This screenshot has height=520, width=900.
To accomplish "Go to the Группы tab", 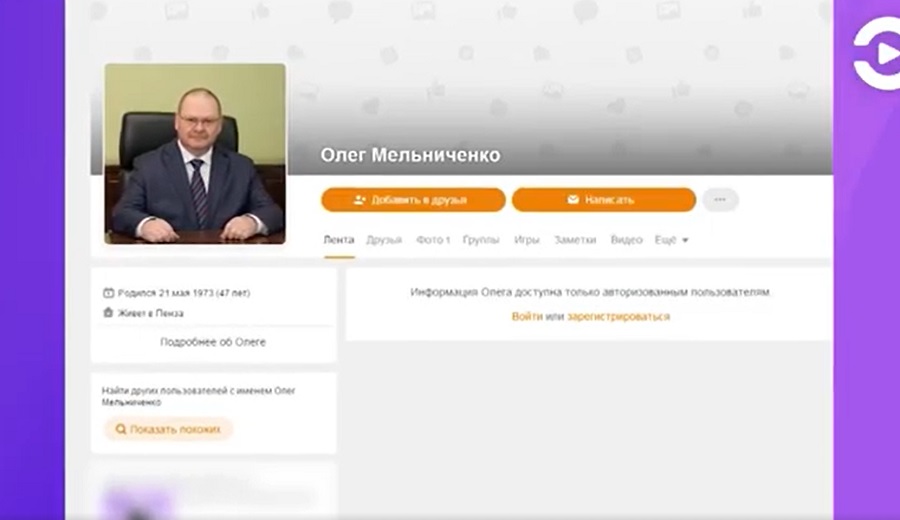I will tap(481, 240).
